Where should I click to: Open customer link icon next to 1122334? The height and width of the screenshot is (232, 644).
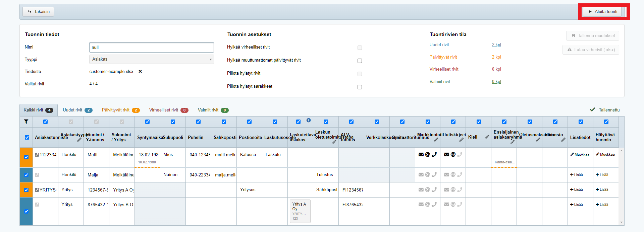click(x=37, y=155)
